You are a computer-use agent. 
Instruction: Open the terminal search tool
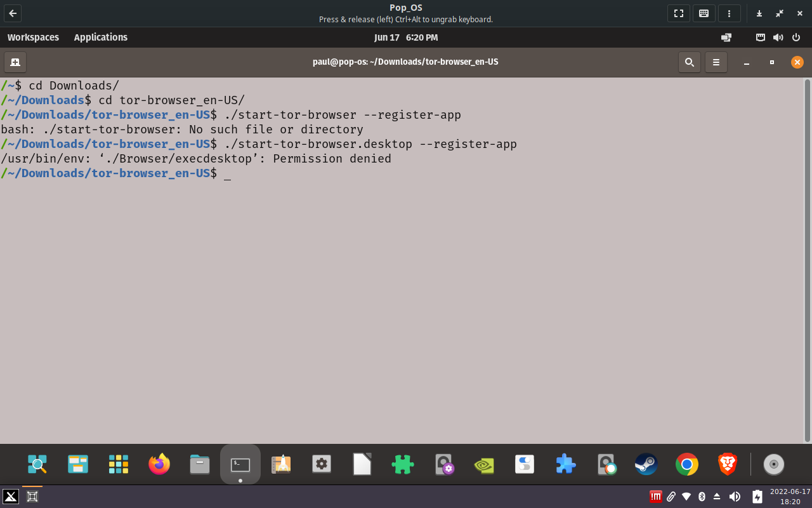tap(689, 62)
